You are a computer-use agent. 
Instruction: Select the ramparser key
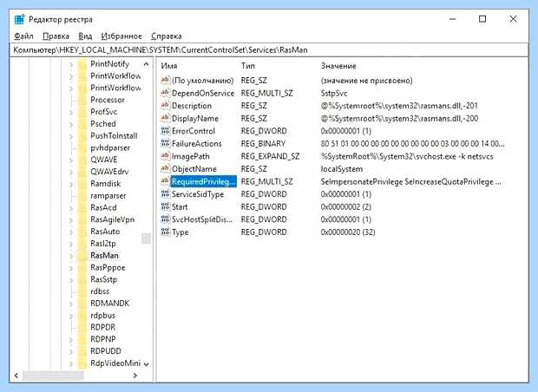click(x=108, y=196)
